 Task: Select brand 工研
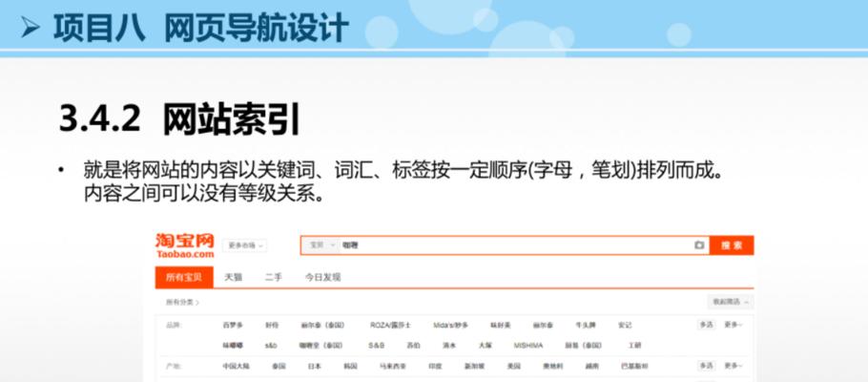[x=634, y=346]
